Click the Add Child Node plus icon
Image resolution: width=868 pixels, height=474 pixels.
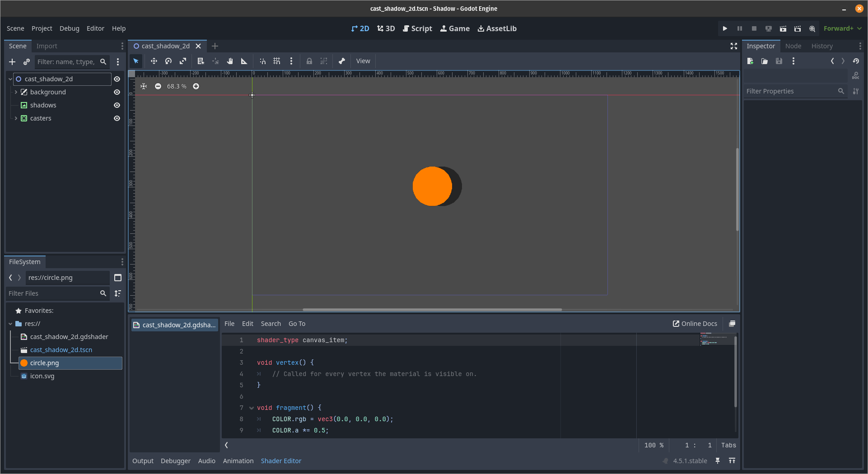tap(12, 62)
